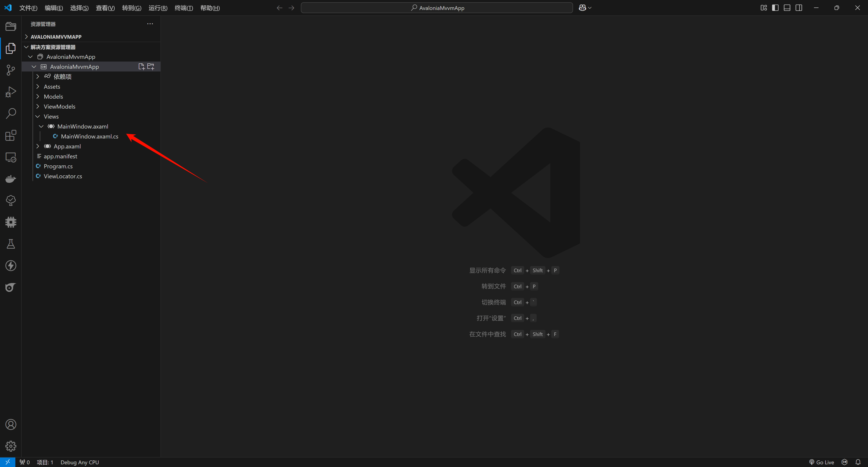Collapse the AvaloniaMvvmApp solution node

click(x=30, y=57)
